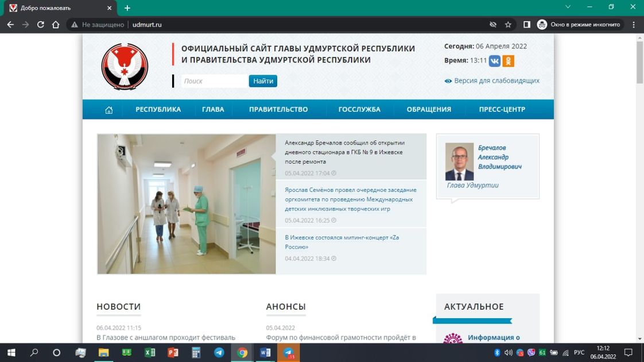Open the news about «Za Россию» concert
This screenshot has height=362, width=644.
pos(342,242)
